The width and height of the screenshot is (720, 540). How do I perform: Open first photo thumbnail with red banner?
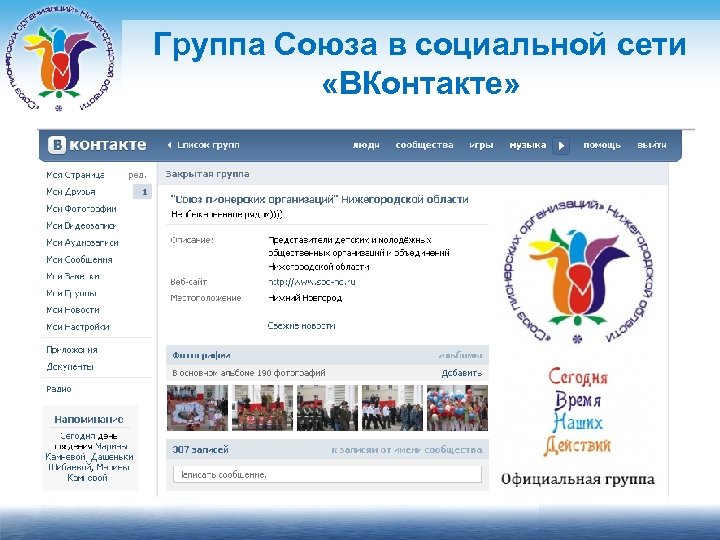[x=197, y=408]
